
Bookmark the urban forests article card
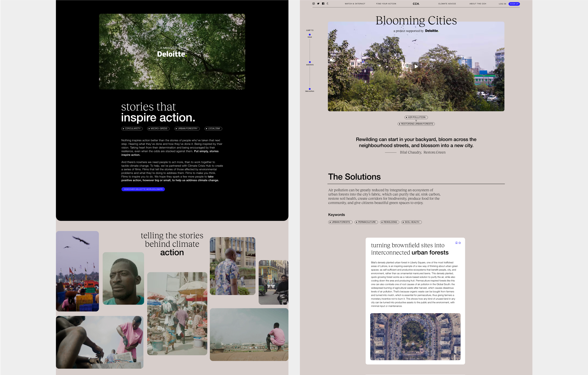pos(456,243)
